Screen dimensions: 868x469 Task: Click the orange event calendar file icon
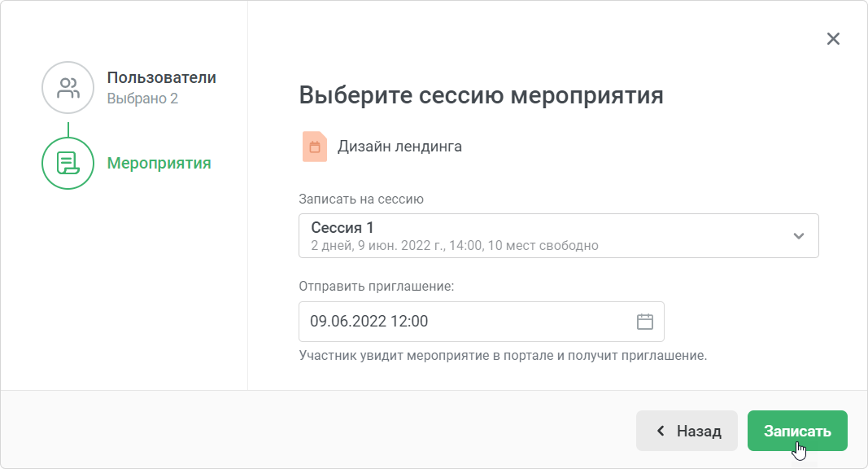[315, 147]
